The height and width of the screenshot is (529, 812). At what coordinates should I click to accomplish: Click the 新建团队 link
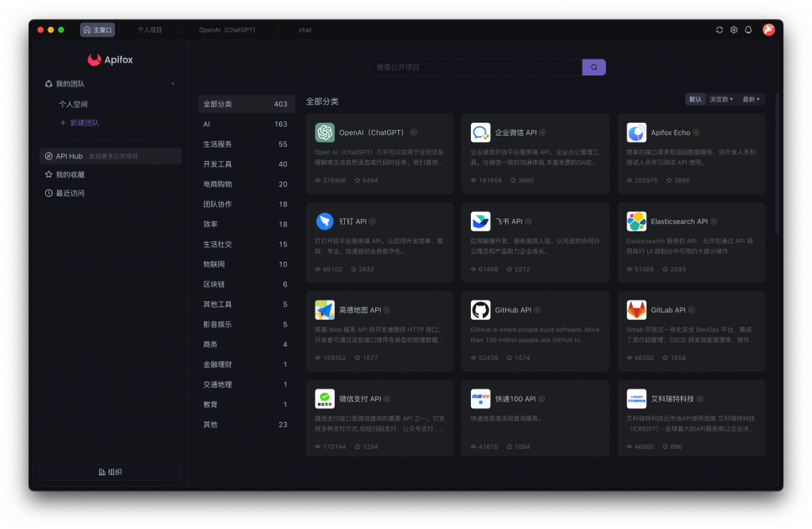point(80,123)
